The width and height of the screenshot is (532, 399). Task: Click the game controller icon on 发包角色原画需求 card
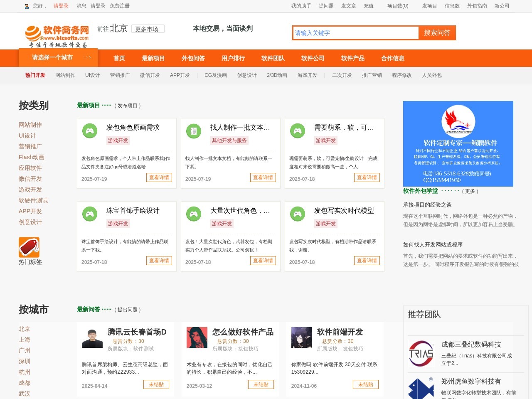pos(90,131)
